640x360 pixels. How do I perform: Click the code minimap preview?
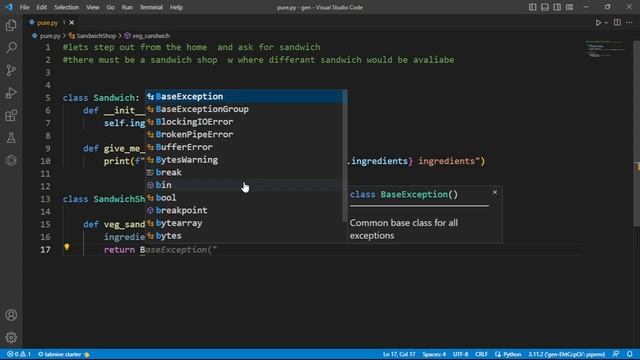606,49
